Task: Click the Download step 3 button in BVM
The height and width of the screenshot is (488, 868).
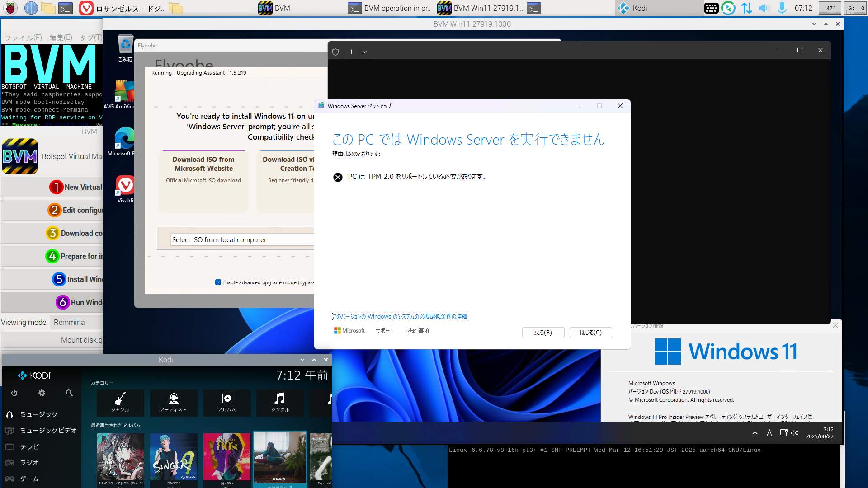Action: point(52,233)
